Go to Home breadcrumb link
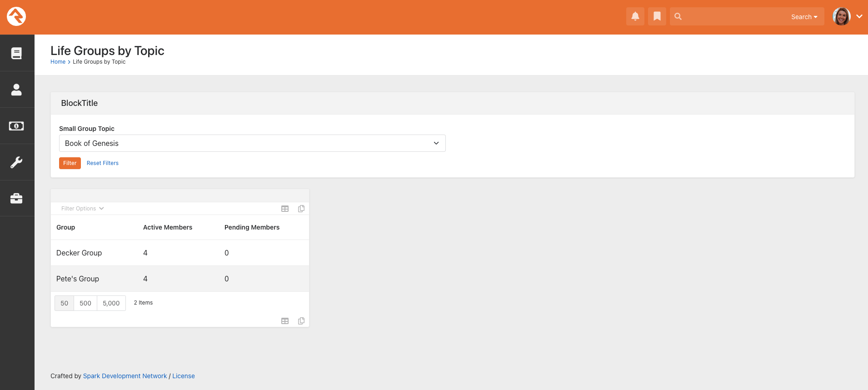This screenshot has height=390, width=868. pyautogui.click(x=58, y=62)
